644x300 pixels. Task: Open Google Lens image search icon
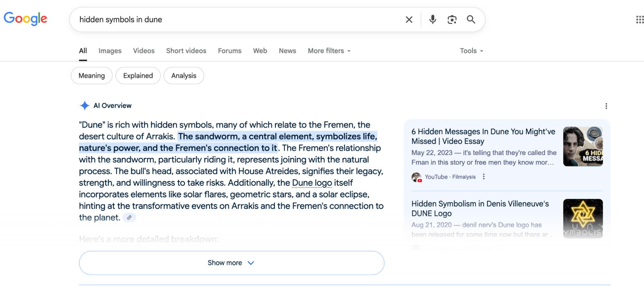click(x=452, y=20)
